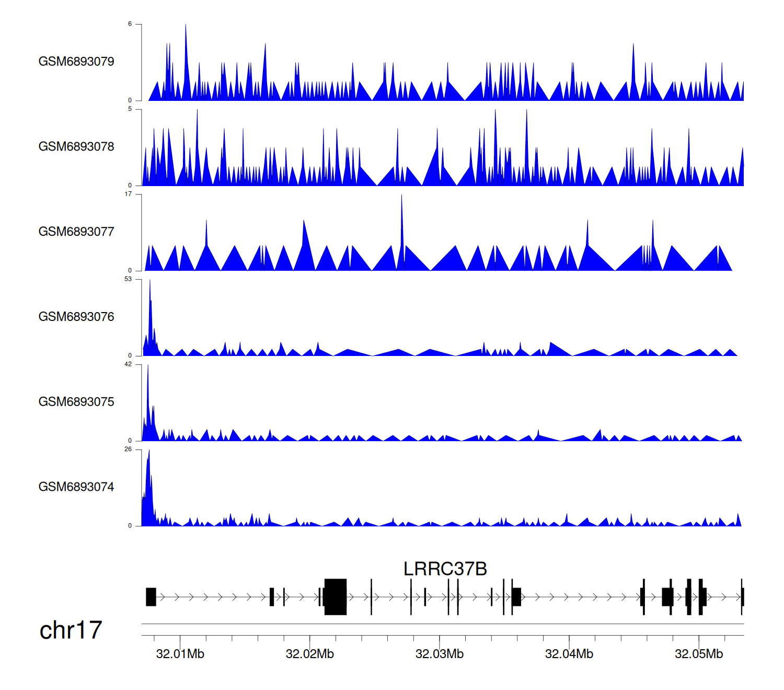Select the GSM6893076 track label

point(76,317)
